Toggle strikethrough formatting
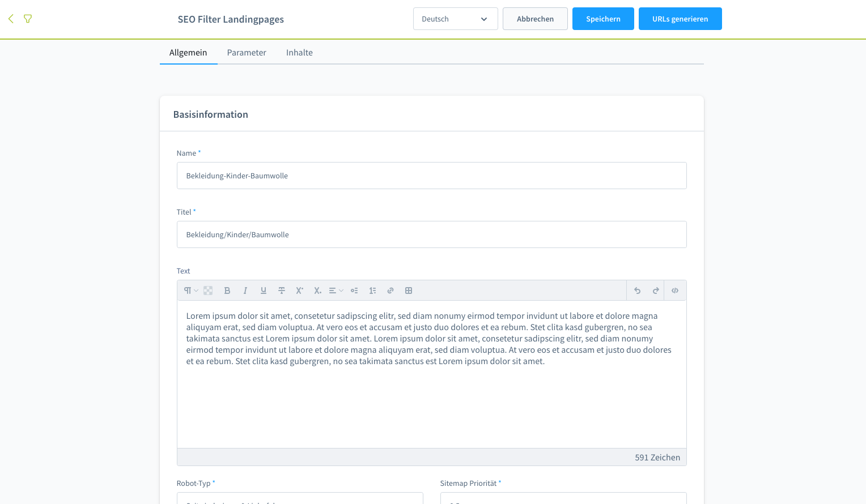This screenshot has height=504, width=866. tap(282, 291)
